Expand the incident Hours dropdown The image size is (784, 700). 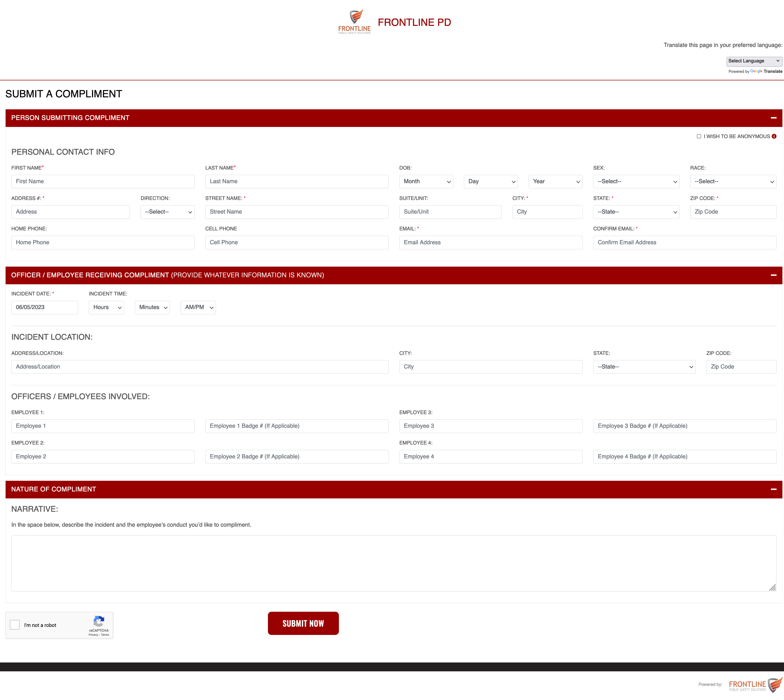[106, 307]
